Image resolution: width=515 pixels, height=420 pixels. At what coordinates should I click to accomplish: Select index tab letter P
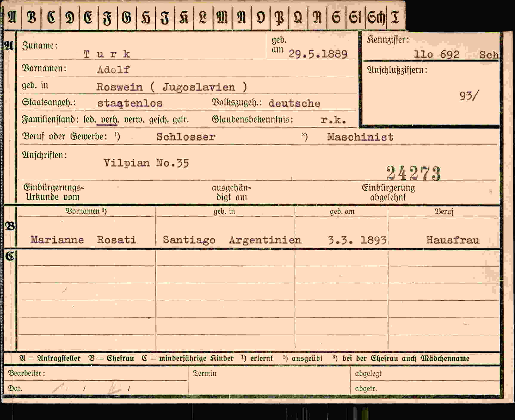(x=279, y=17)
